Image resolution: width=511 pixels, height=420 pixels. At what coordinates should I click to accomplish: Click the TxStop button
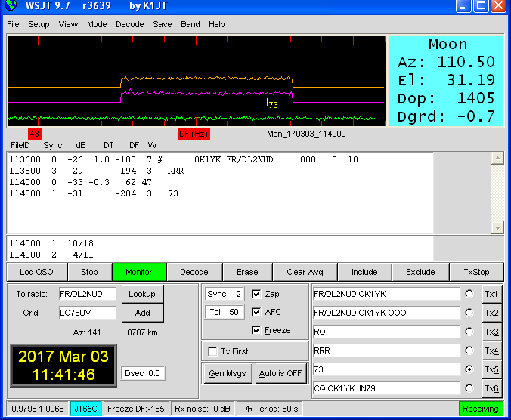pyautogui.click(x=476, y=272)
